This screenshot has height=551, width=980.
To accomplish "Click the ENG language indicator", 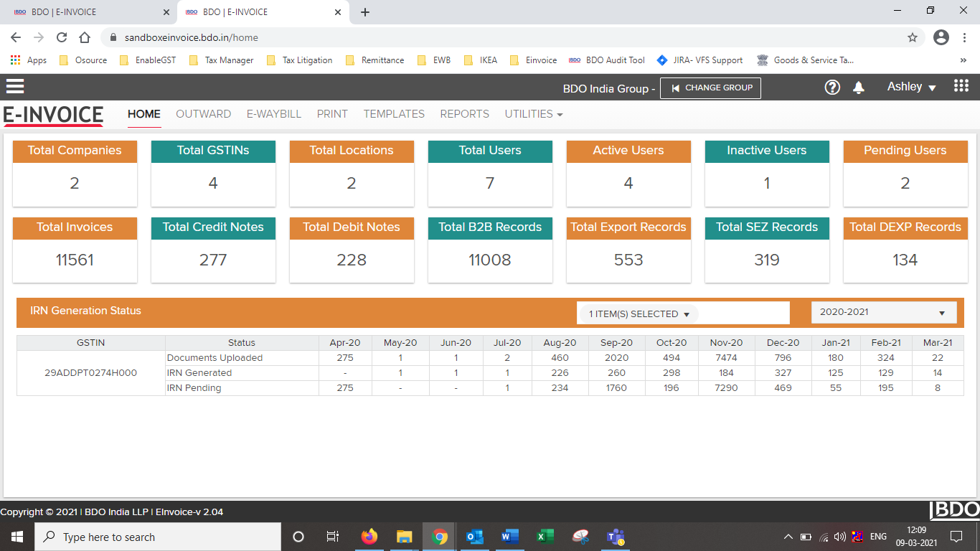I will pos(878,537).
